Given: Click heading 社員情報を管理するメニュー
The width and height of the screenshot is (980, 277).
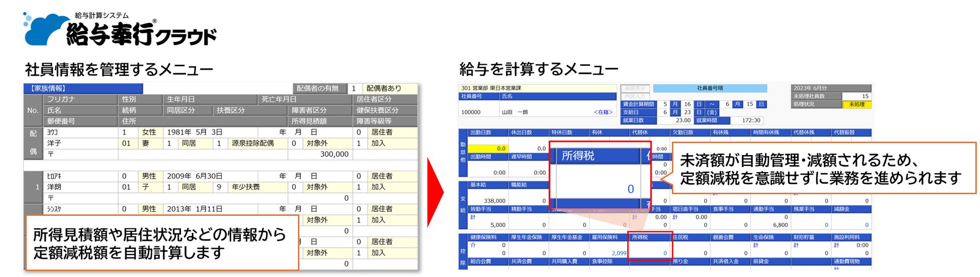Looking at the screenshot, I should [x=119, y=69].
